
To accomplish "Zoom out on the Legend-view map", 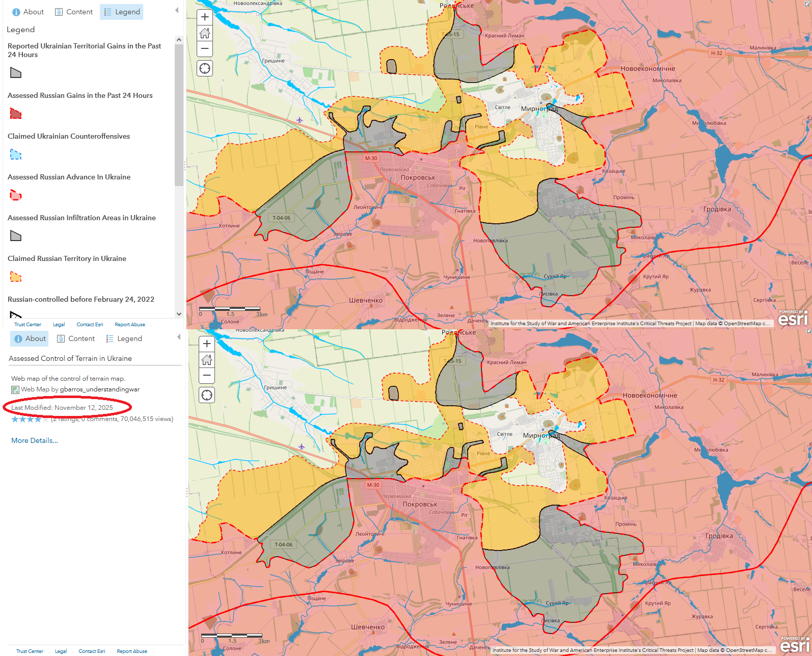I will point(205,49).
